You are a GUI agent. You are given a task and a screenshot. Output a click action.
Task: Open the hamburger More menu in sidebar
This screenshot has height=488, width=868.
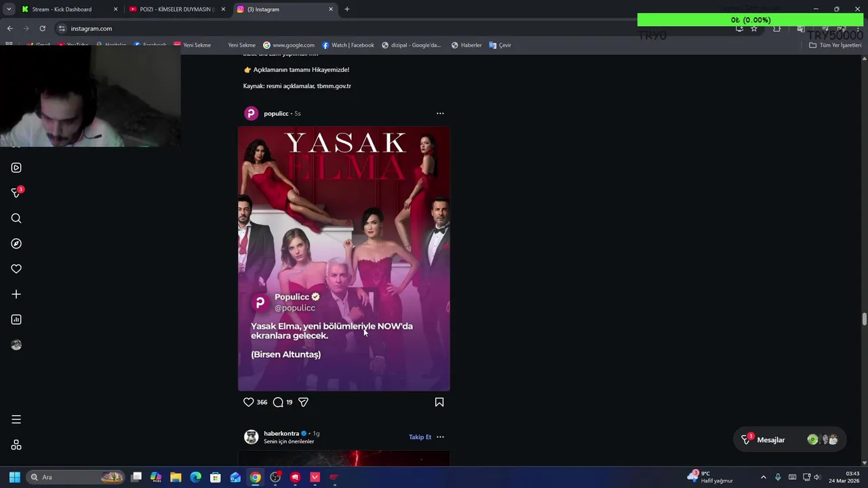(x=16, y=420)
